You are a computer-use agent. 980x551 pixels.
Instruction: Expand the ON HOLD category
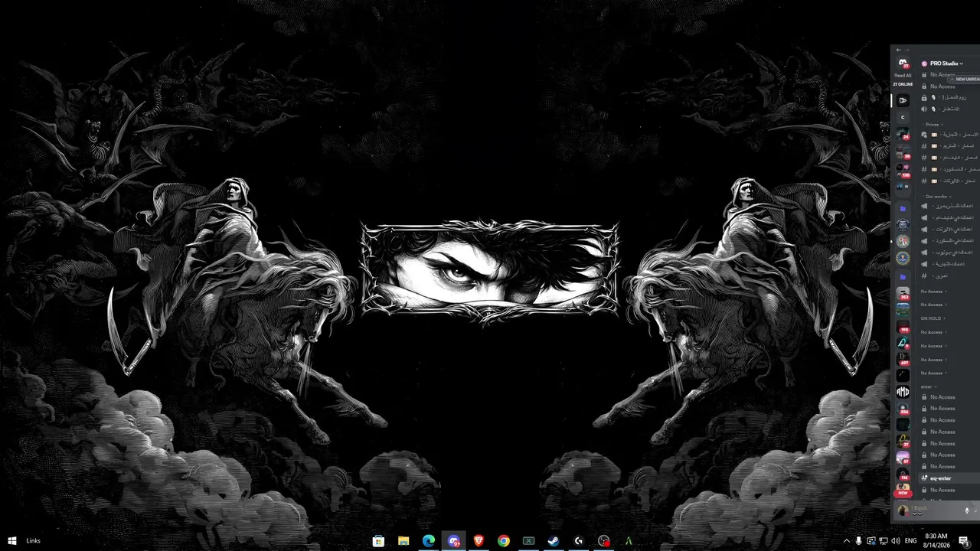[933, 318]
